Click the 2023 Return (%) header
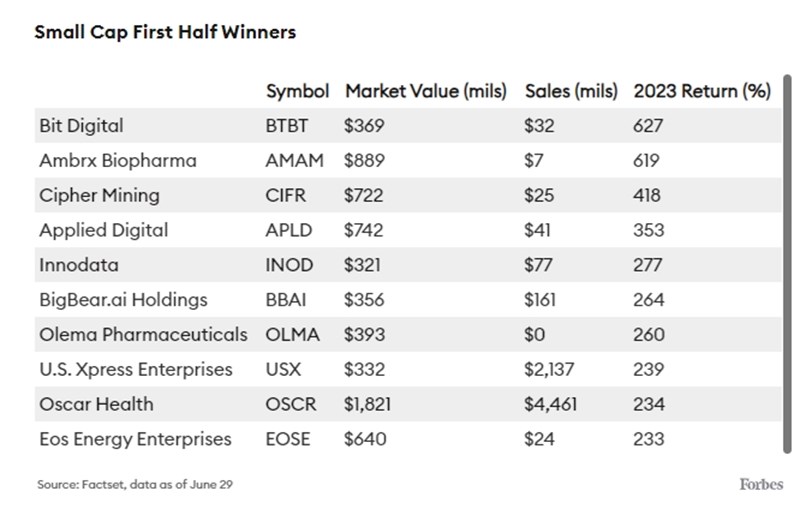The width and height of the screenshot is (800, 509). coord(702,91)
